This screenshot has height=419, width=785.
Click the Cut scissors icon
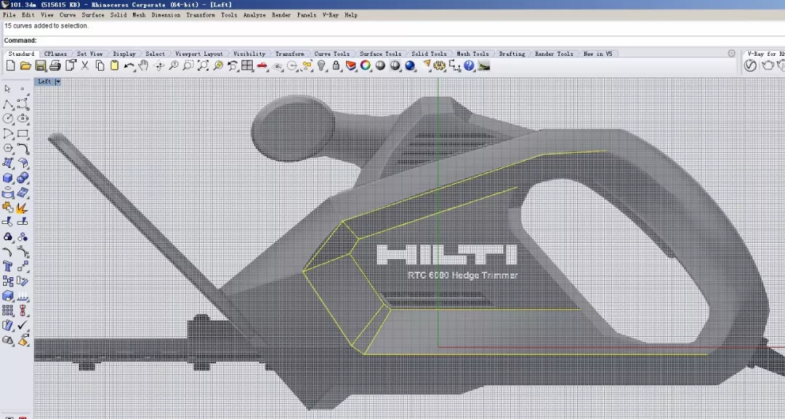[85, 66]
